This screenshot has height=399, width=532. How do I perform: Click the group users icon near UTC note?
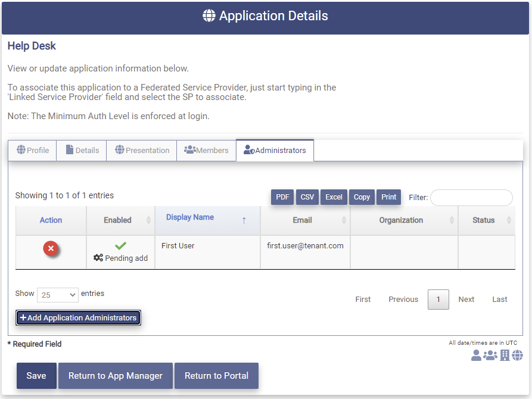[x=490, y=356]
